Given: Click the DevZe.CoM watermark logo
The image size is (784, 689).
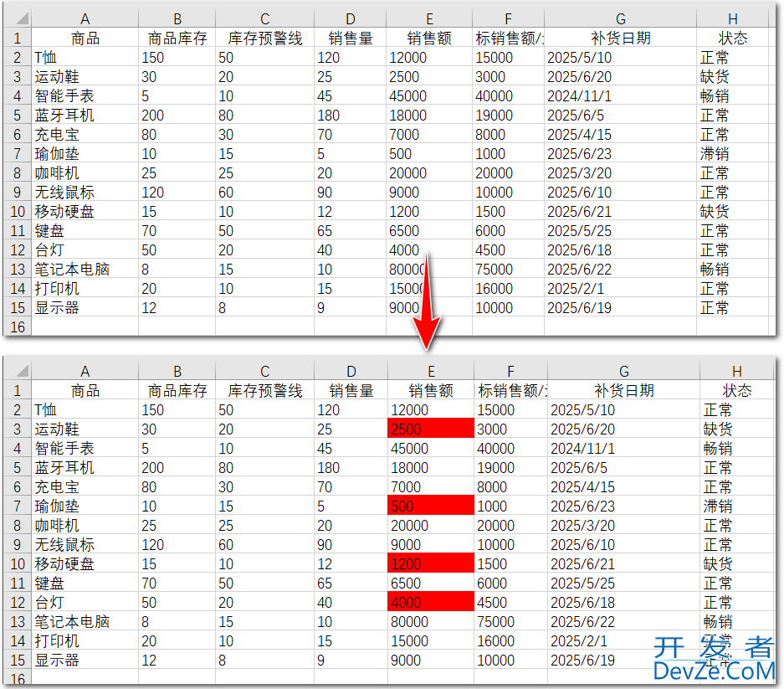Looking at the screenshot, I should click(x=714, y=659).
